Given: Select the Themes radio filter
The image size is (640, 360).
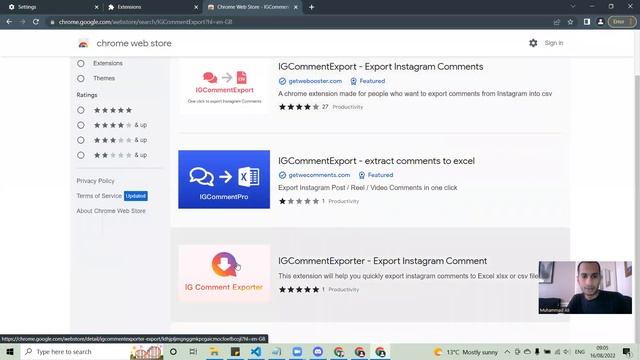Looking at the screenshot, I should point(81,78).
